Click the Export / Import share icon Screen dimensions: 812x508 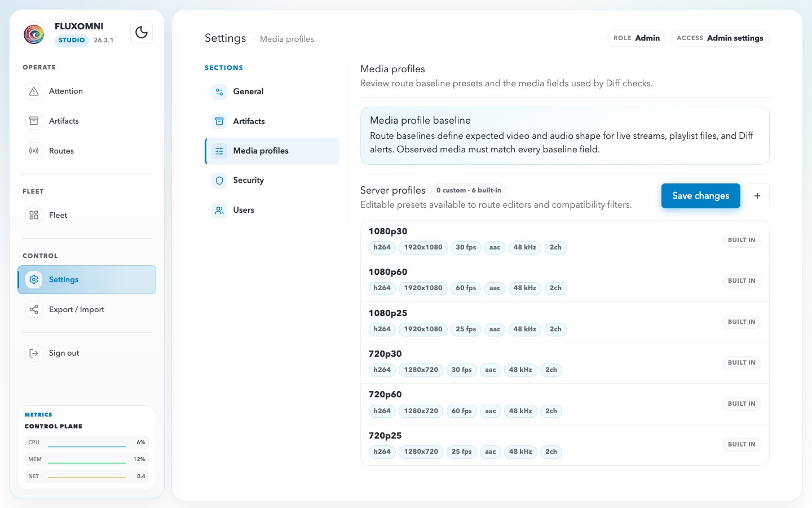(34, 309)
